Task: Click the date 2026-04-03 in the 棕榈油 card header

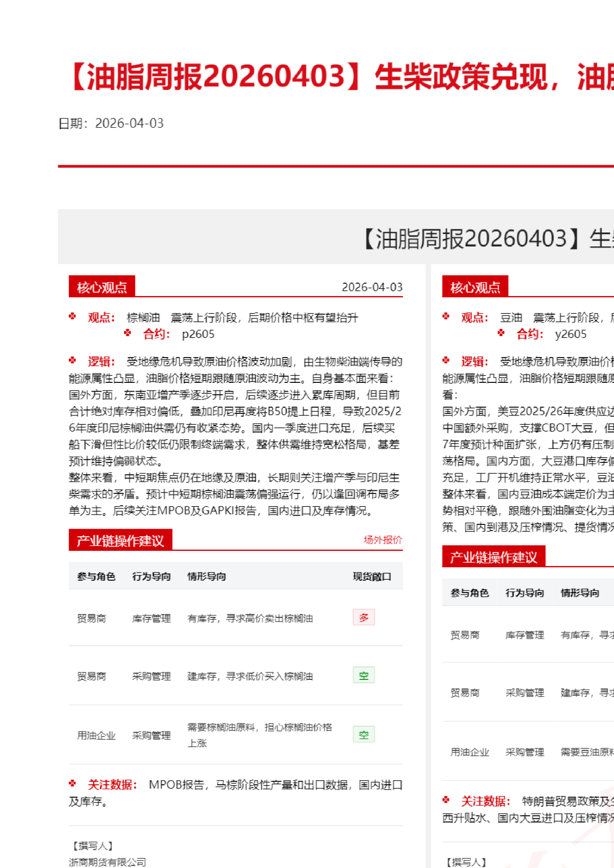Action: click(372, 287)
